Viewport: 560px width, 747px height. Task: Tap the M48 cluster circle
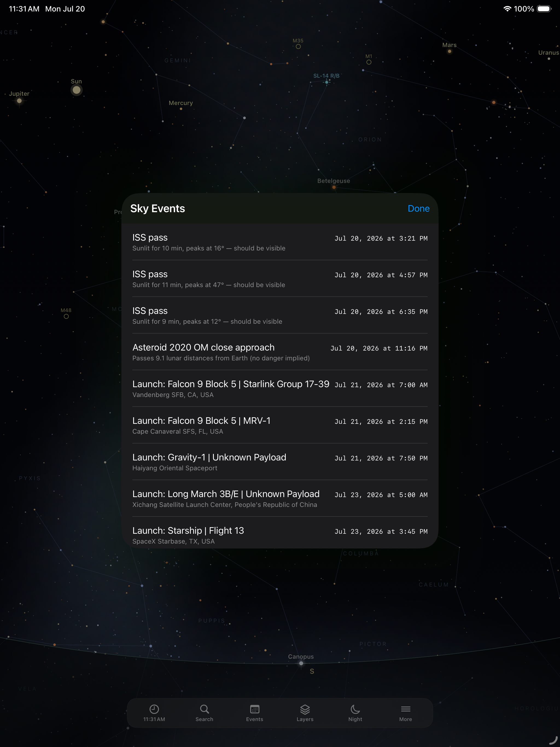click(66, 316)
